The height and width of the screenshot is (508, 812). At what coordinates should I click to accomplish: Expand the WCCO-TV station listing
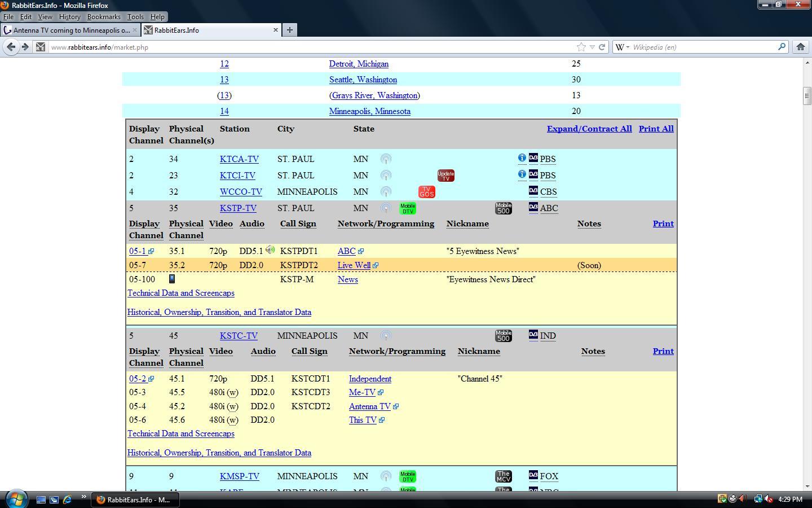[x=241, y=192]
